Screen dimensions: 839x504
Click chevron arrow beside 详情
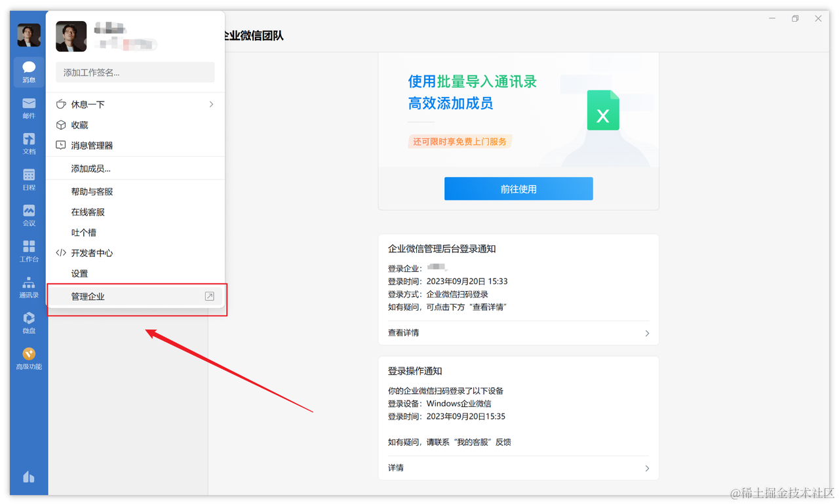647,469
